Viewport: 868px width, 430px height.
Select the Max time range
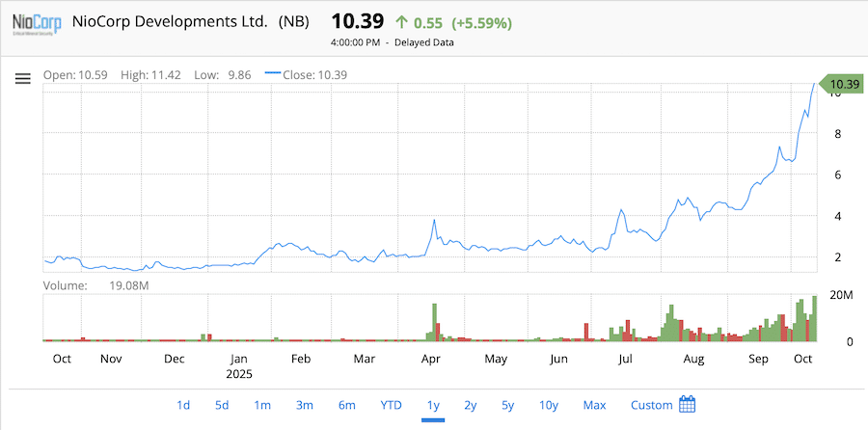tap(594, 405)
